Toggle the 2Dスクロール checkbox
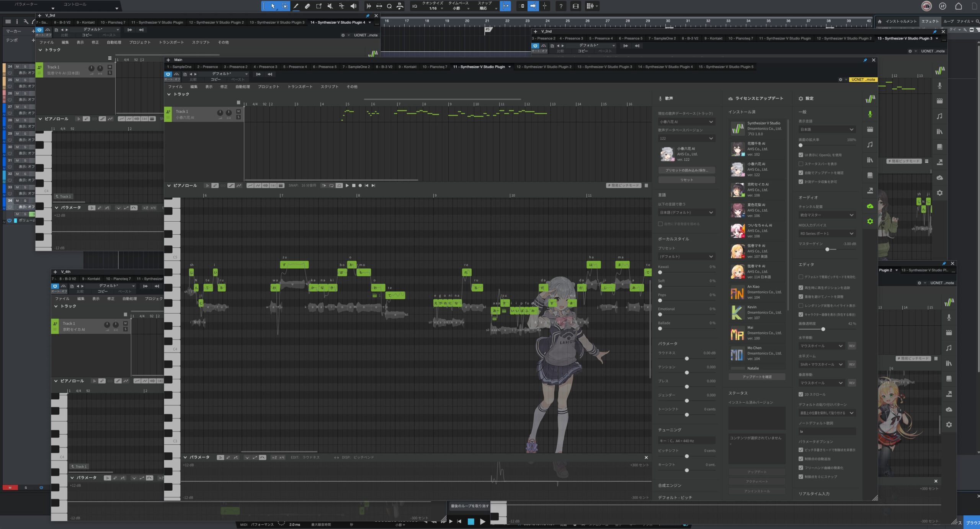Screen dimensions: 980x529 point(800,394)
